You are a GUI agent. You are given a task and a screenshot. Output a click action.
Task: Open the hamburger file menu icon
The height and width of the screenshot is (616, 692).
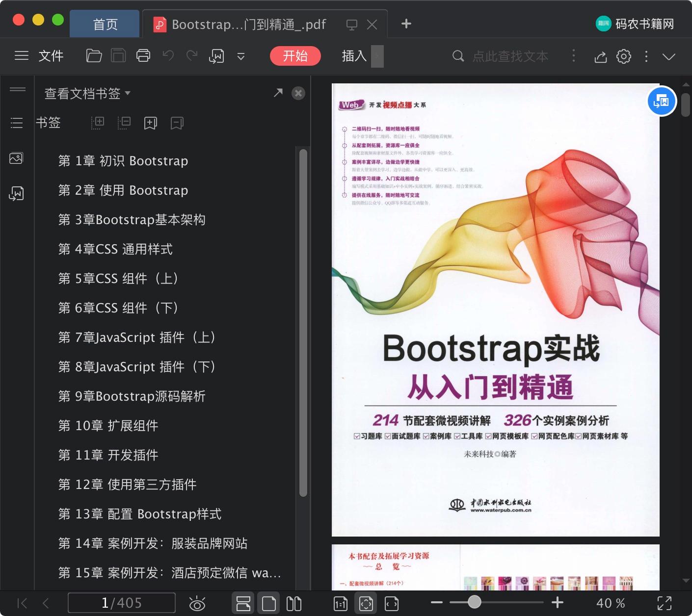(x=22, y=56)
